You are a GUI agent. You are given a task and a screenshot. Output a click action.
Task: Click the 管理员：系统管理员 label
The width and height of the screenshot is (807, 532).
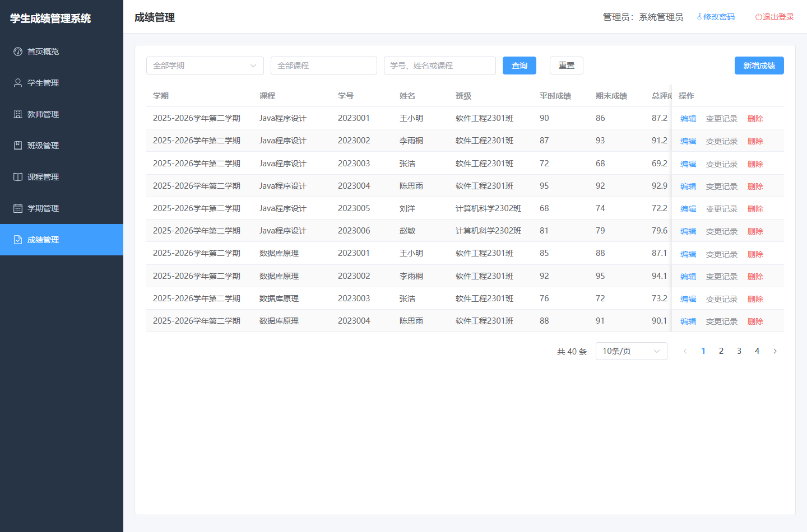click(643, 17)
